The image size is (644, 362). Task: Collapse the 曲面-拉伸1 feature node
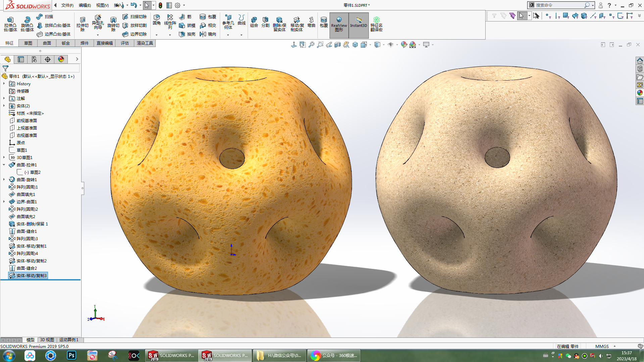4,165
